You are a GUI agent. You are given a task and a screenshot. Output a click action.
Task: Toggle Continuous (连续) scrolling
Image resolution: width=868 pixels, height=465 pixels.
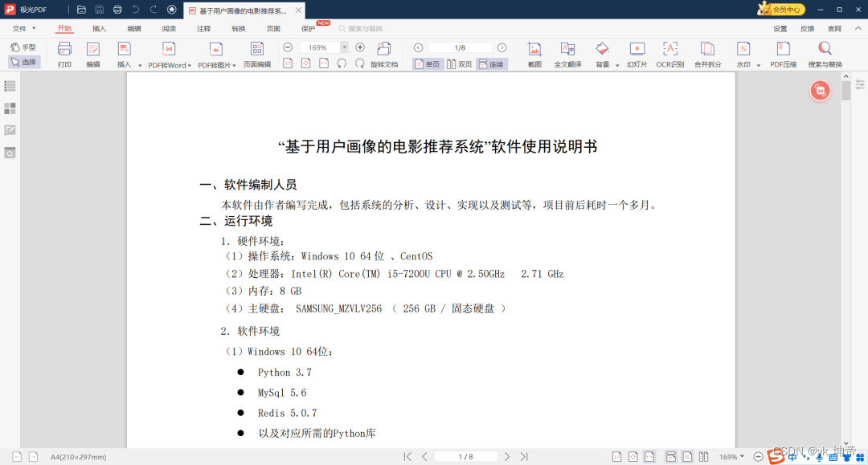tap(492, 64)
